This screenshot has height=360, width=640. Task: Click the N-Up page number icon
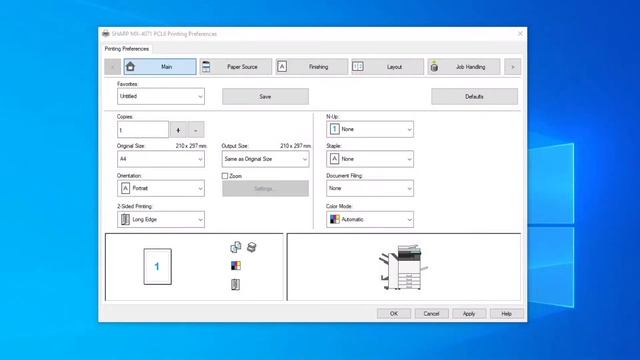pyautogui.click(x=334, y=129)
